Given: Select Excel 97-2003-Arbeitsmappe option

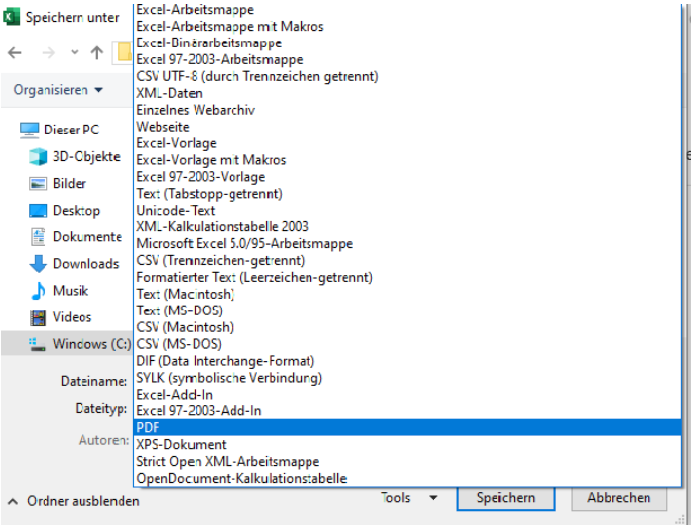Looking at the screenshot, I should tap(407, 60).
